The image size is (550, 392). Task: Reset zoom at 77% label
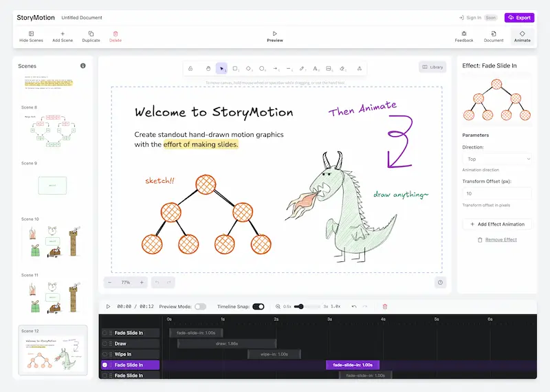click(126, 282)
